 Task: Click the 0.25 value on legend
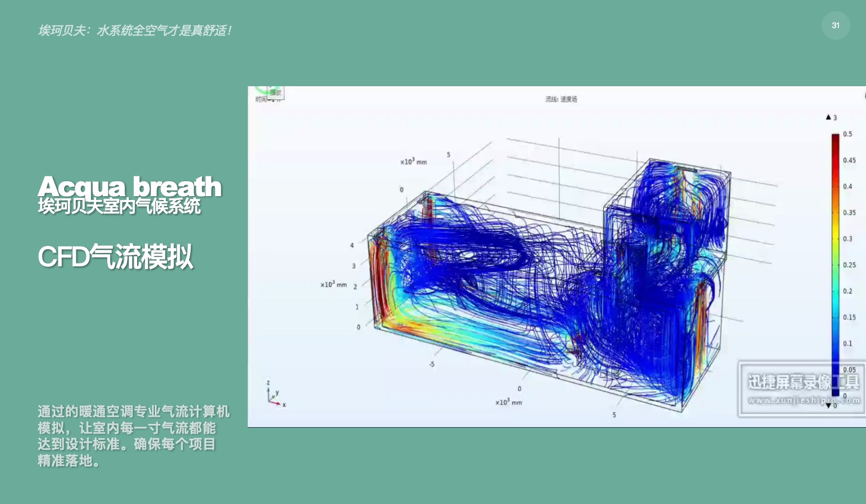(x=849, y=265)
